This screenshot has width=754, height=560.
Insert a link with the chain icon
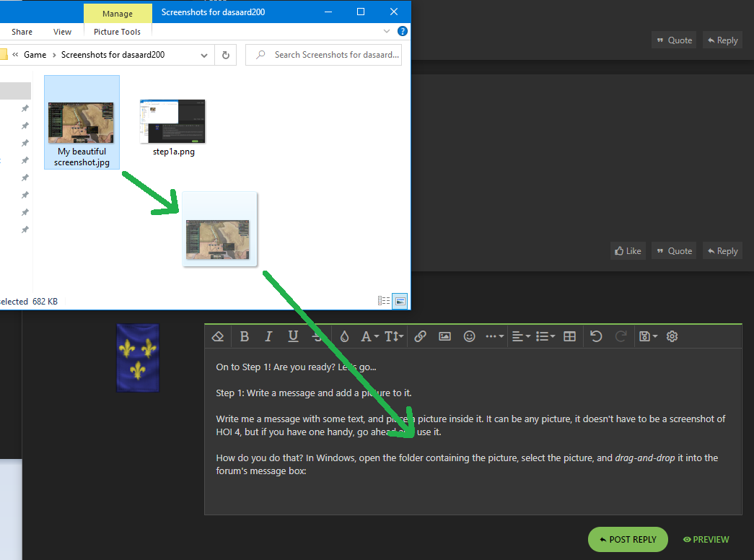coord(420,336)
